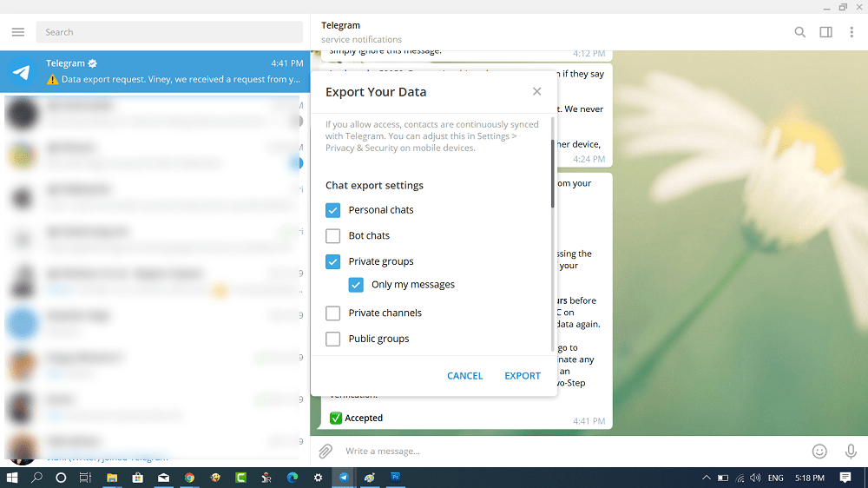The image size is (868, 488).
Task: Click the Chat export settings heading
Action: pos(374,186)
